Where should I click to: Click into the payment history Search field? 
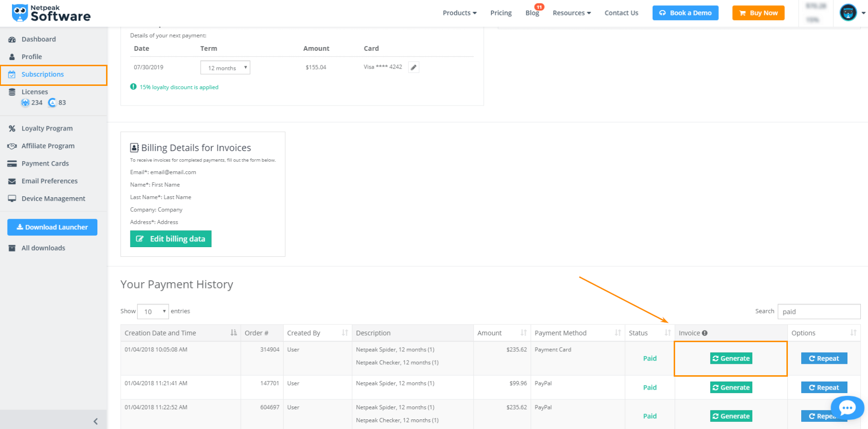(x=819, y=311)
